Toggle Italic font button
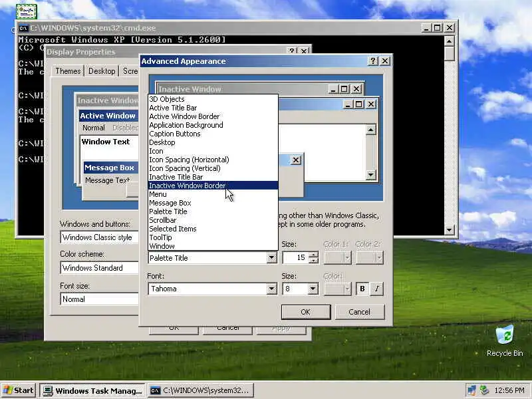This screenshot has width=532, height=399. click(x=377, y=289)
